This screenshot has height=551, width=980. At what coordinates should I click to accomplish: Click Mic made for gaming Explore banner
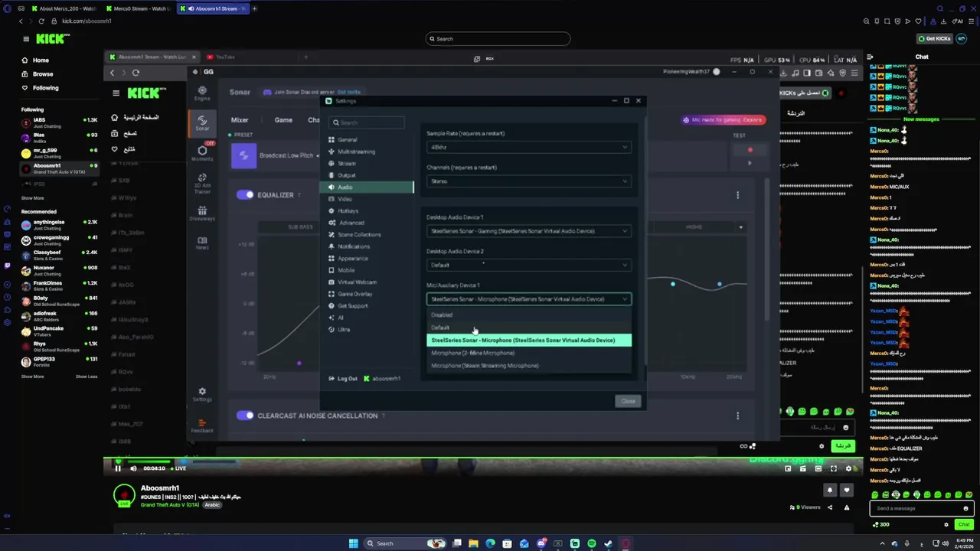(x=724, y=120)
